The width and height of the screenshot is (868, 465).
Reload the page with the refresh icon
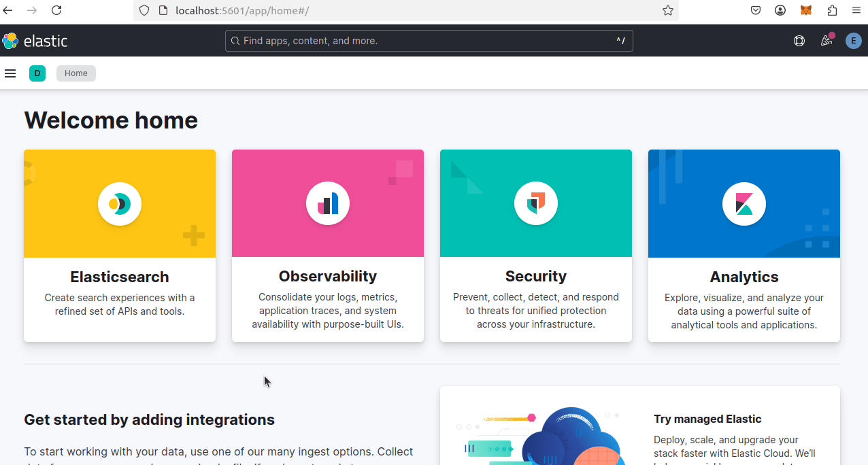[56, 10]
